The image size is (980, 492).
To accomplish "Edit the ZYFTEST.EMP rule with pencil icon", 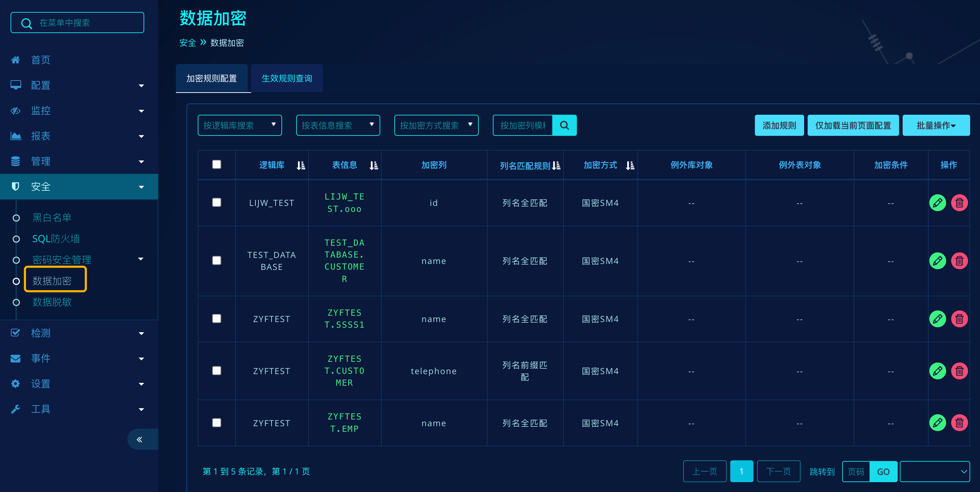I will [x=937, y=423].
